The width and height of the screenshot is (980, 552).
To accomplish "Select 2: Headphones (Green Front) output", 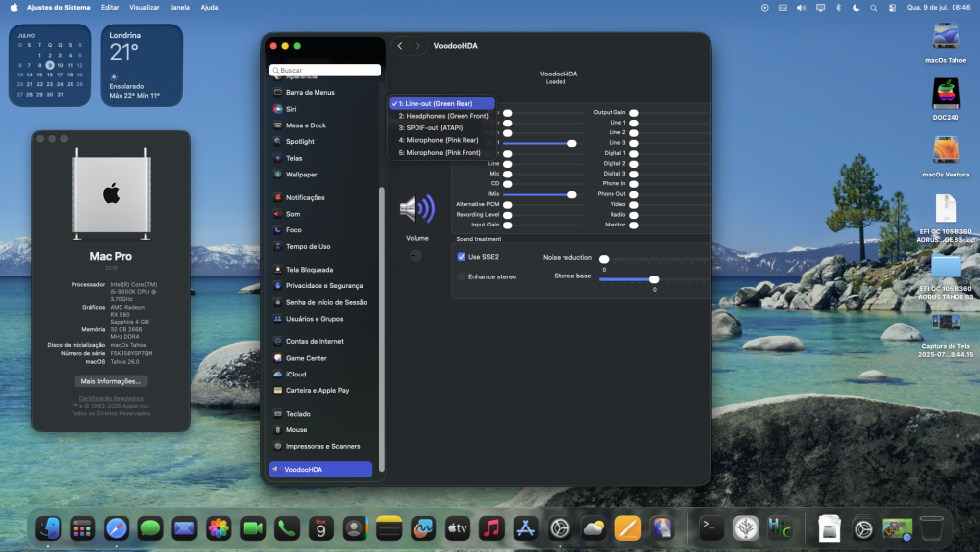I will [x=442, y=116].
